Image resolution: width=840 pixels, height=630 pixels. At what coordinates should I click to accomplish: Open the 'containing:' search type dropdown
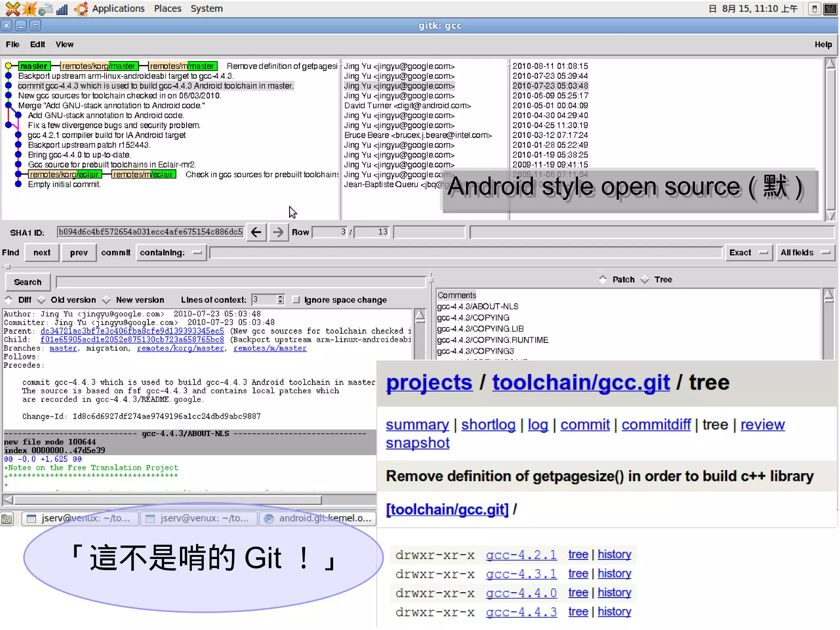(x=171, y=252)
